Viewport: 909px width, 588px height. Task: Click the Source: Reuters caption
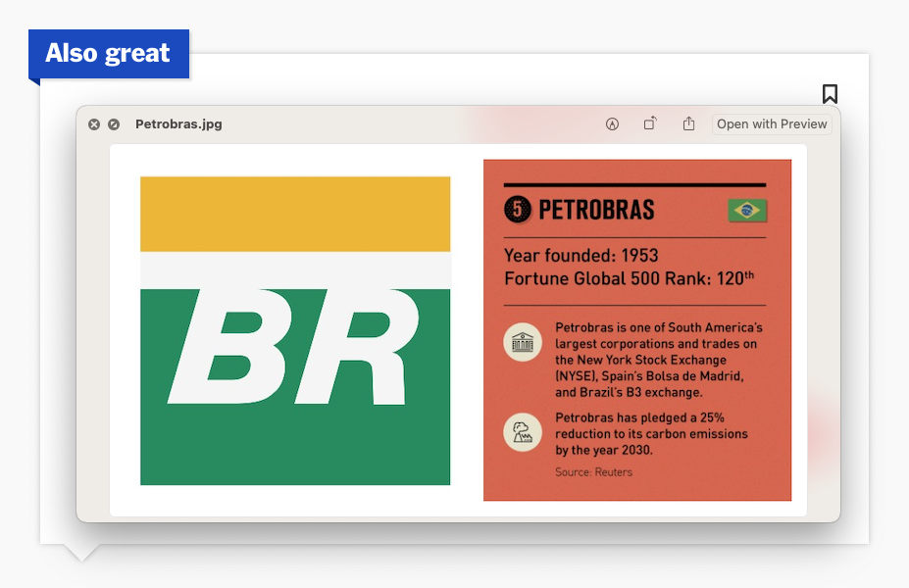(x=593, y=472)
